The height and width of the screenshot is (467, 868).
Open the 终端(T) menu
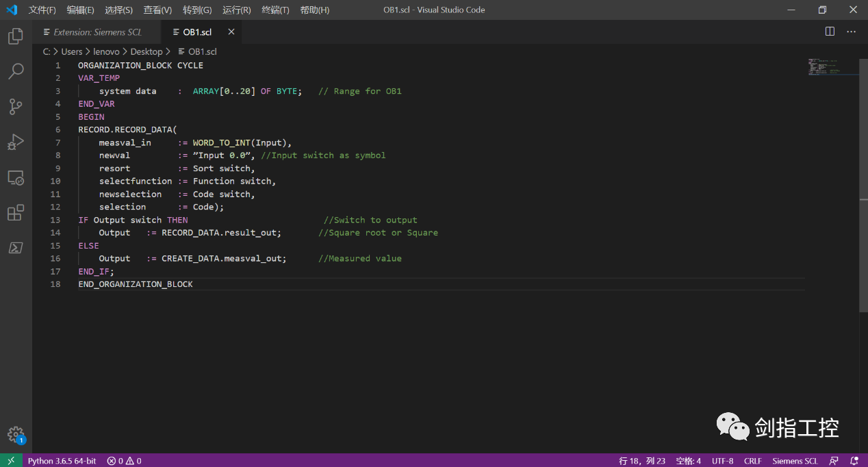tap(276, 10)
